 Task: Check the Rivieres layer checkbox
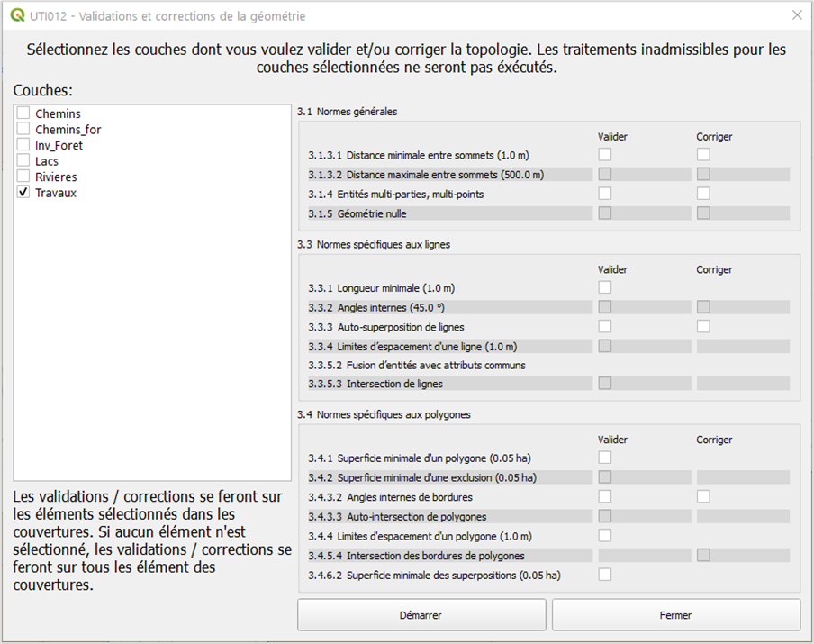click(x=23, y=177)
